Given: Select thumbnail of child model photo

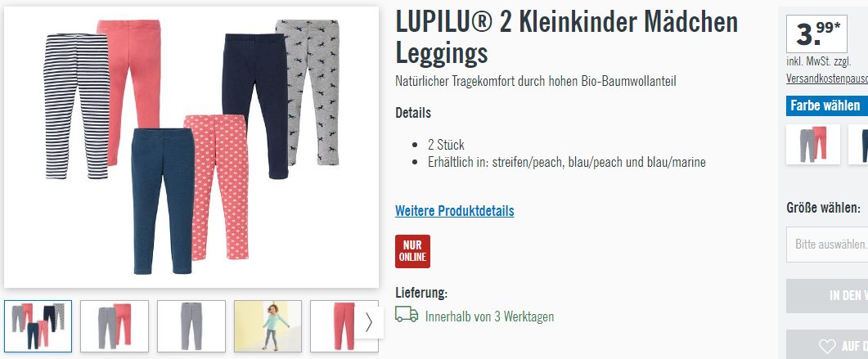Looking at the screenshot, I should tap(268, 326).
